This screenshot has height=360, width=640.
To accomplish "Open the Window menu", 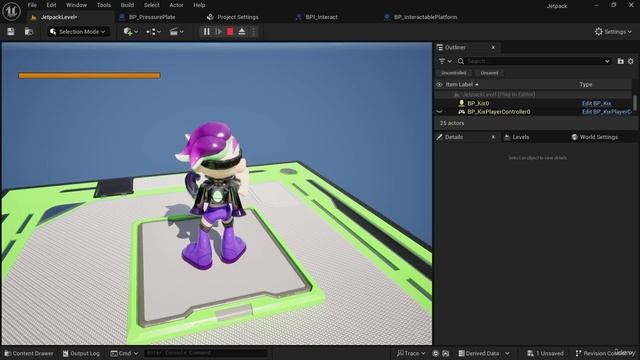I will click(76, 5).
